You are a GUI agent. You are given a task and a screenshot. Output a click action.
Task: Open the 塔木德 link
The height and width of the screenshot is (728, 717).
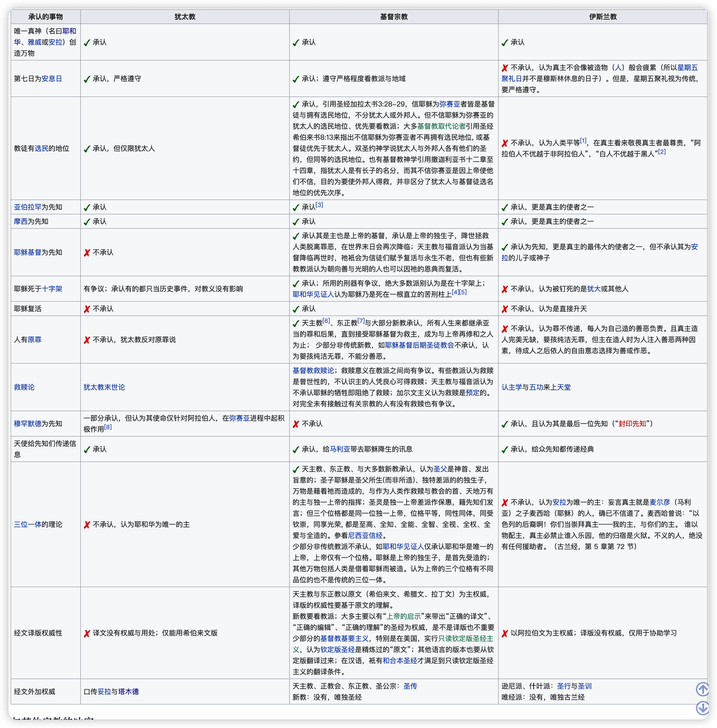click(x=128, y=692)
